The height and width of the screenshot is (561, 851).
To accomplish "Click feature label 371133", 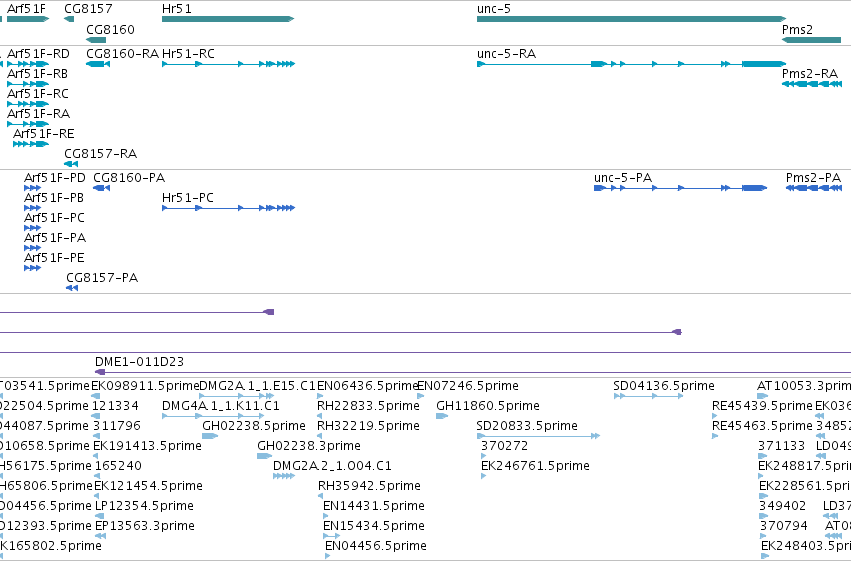I will pyautogui.click(x=781, y=446).
